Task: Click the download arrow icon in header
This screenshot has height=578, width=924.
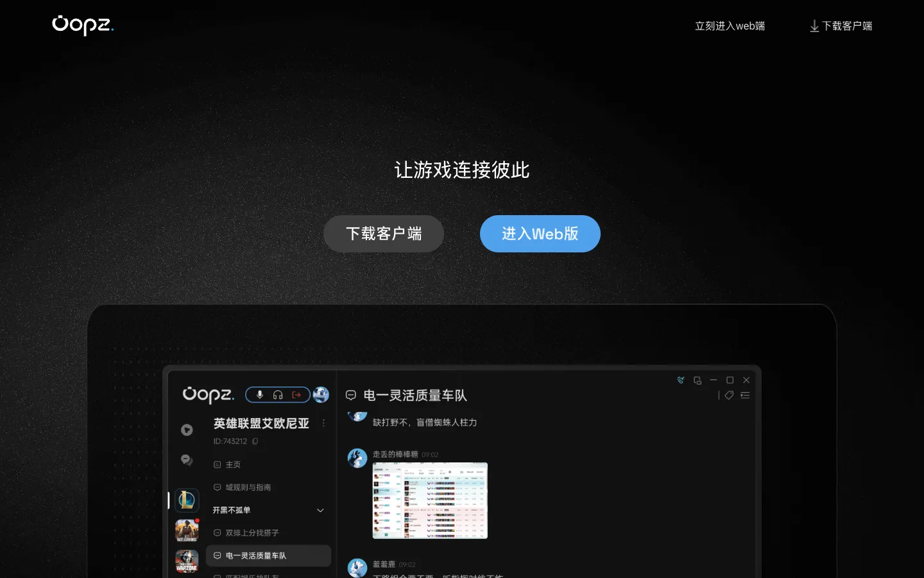Action: click(814, 26)
